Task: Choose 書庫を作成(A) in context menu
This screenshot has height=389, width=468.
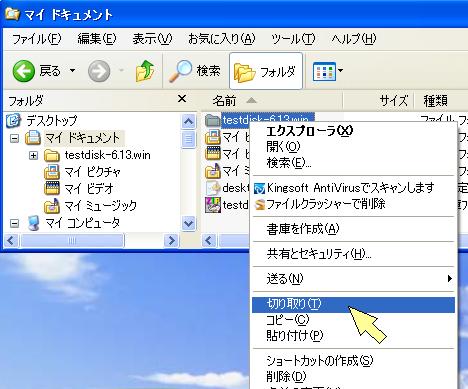Action: tap(353, 229)
